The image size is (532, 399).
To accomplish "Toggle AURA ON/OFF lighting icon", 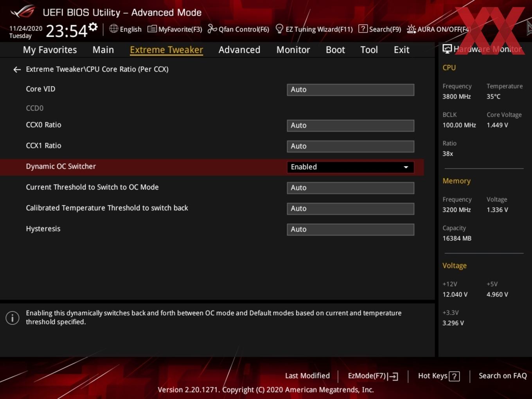I will 412,29.
